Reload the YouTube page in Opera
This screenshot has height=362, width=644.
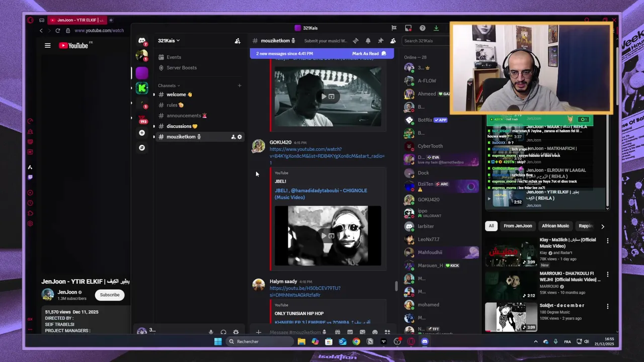tap(58, 31)
